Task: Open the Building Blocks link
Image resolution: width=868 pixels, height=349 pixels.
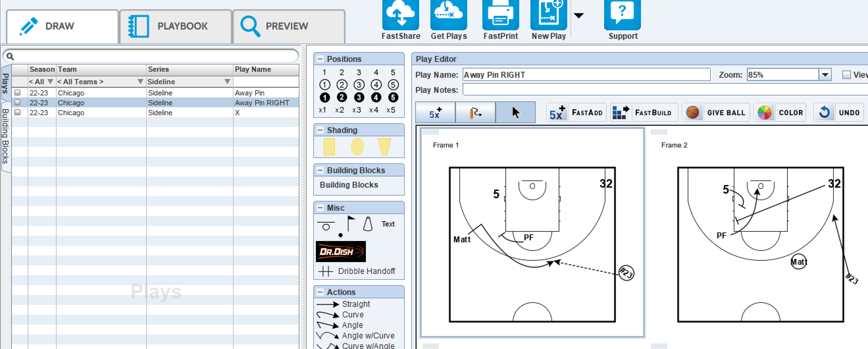Action: (349, 185)
